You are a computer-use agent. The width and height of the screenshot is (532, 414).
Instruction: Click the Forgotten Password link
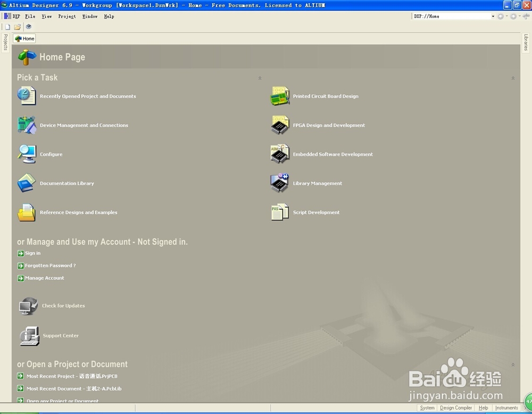pos(50,266)
